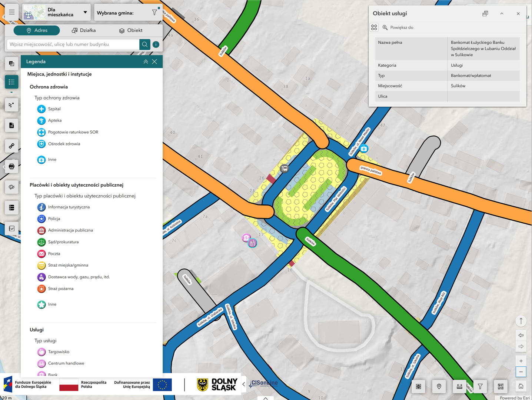Click the bus stop marker on map

pos(284,169)
